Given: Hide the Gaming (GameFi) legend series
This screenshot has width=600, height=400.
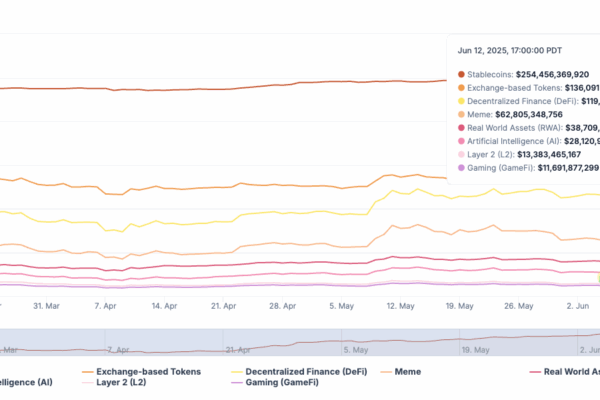Looking at the screenshot, I should (x=282, y=382).
